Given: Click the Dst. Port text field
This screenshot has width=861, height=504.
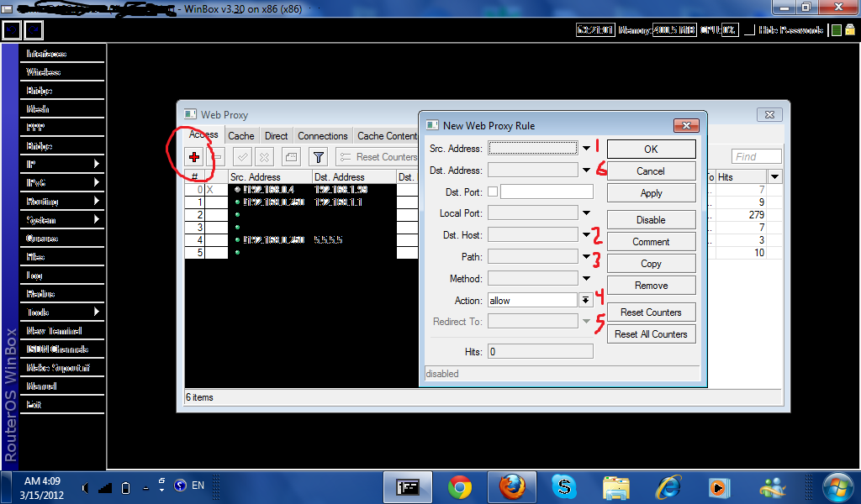Looking at the screenshot, I should tap(547, 192).
